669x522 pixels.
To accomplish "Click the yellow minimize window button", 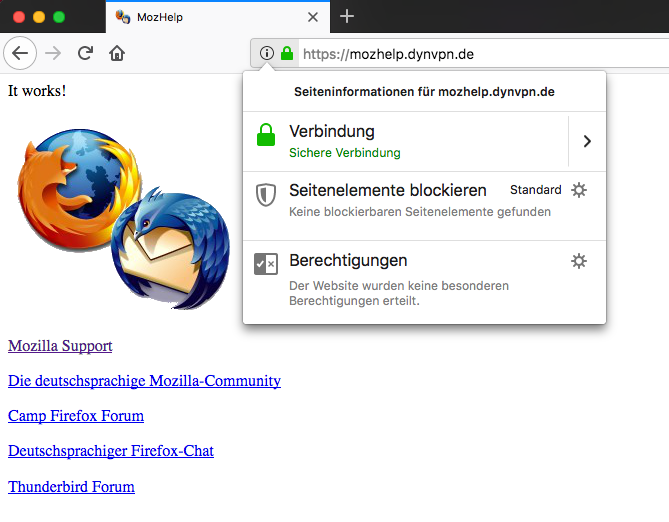I will pos(39,17).
